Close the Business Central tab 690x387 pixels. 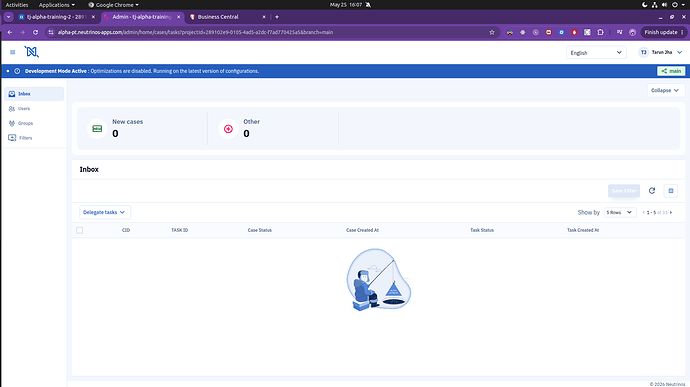264,17
